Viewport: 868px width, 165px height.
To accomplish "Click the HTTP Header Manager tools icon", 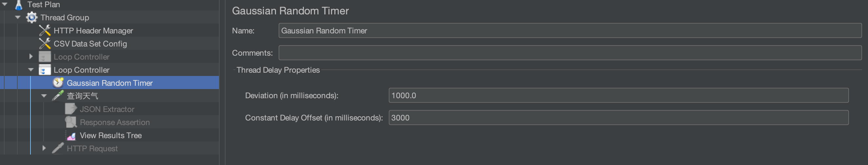I will coord(45,31).
